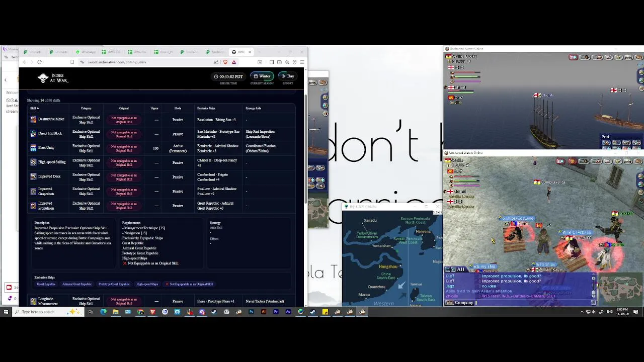
Task: Click the Great Republic exclusive ship chip
Action: [46, 284]
